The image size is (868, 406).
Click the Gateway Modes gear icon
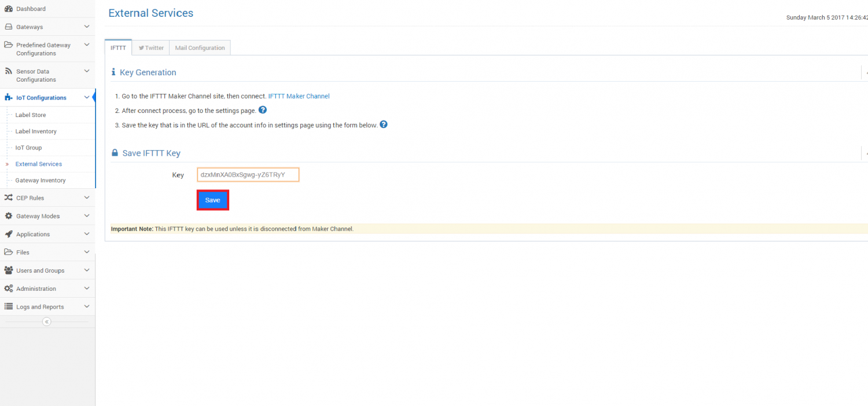tap(9, 216)
